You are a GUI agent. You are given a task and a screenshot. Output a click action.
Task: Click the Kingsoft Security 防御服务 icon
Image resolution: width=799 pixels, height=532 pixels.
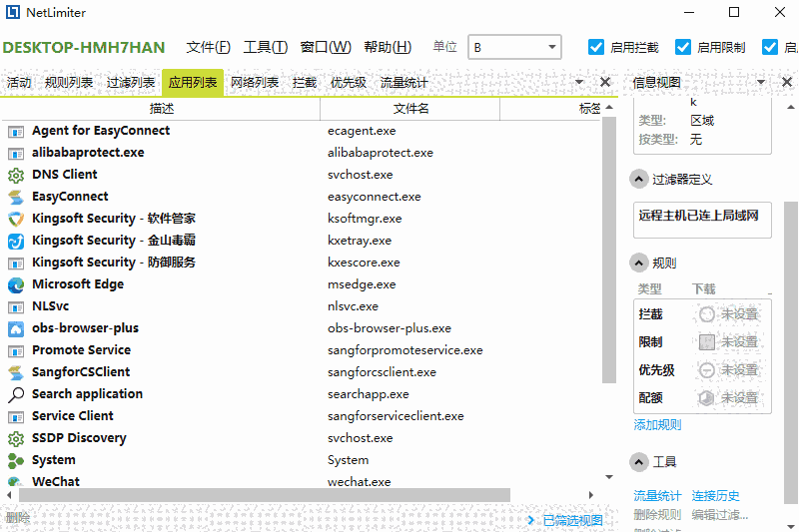click(x=16, y=263)
